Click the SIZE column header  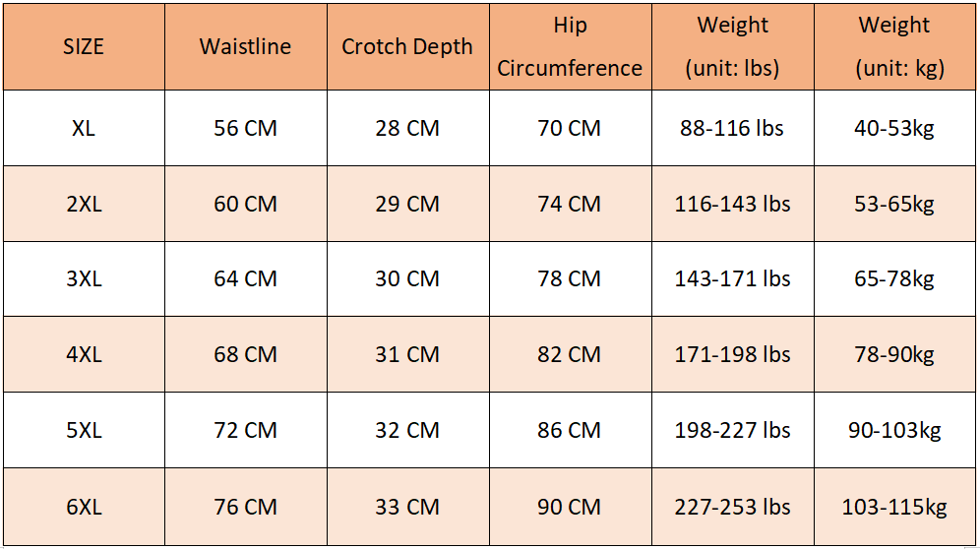point(84,47)
